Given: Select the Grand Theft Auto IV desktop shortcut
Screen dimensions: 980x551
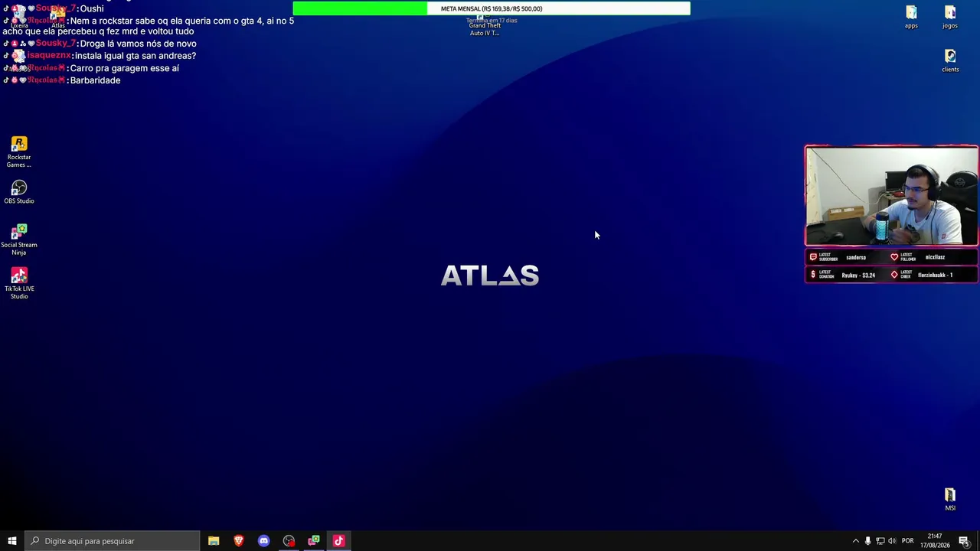Looking at the screenshot, I should click(x=485, y=26).
